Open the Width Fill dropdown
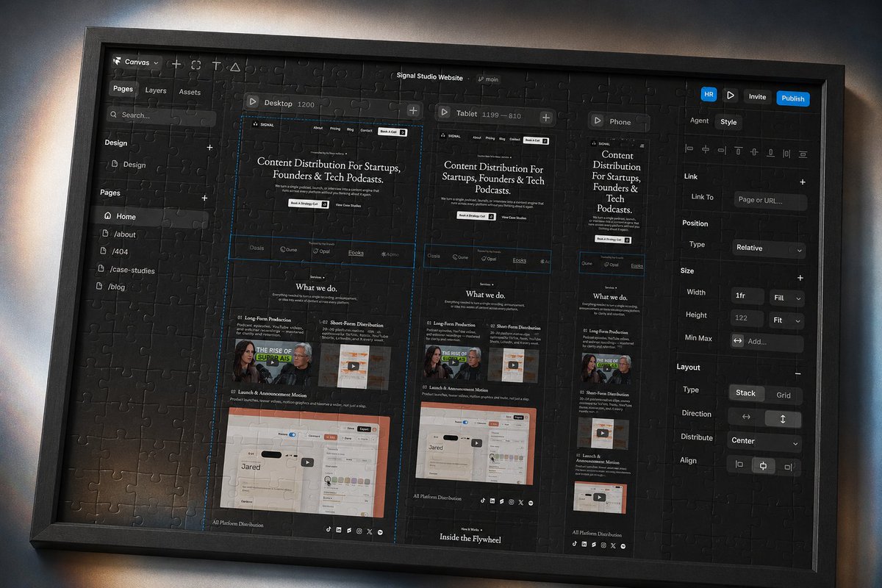This screenshot has height=588, width=882. pos(786,298)
